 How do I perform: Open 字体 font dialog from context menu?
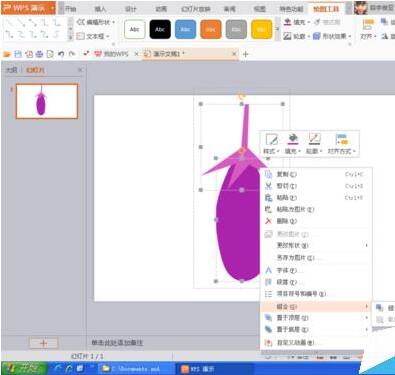pyautogui.click(x=316, y=270)
